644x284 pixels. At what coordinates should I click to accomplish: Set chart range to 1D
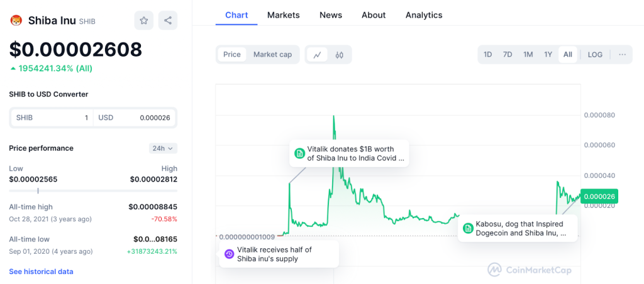(487, 55)
